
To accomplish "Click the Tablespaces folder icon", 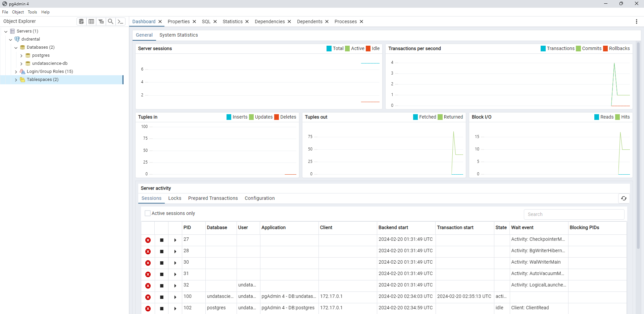I will 22,80.
